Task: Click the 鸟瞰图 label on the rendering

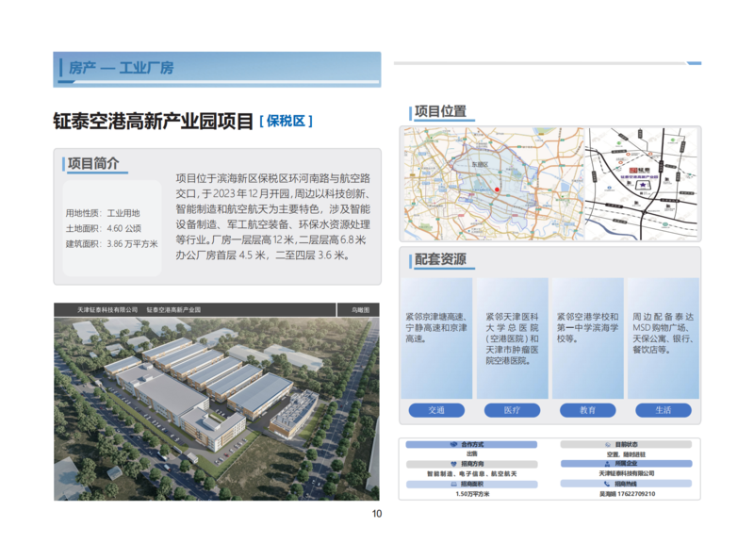Action: (x=360, y=310)
